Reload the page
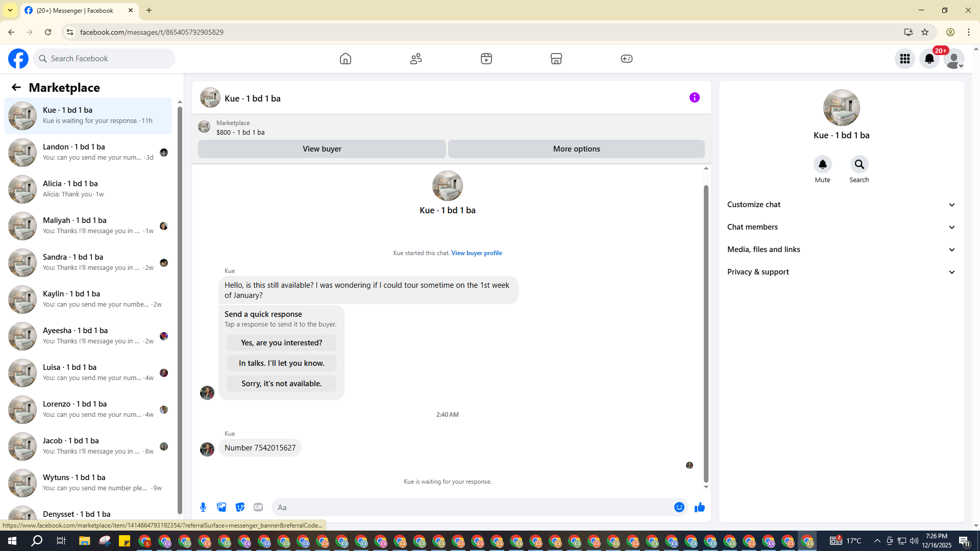This screenshot has width=980, height=551. (x=48, y=32)
